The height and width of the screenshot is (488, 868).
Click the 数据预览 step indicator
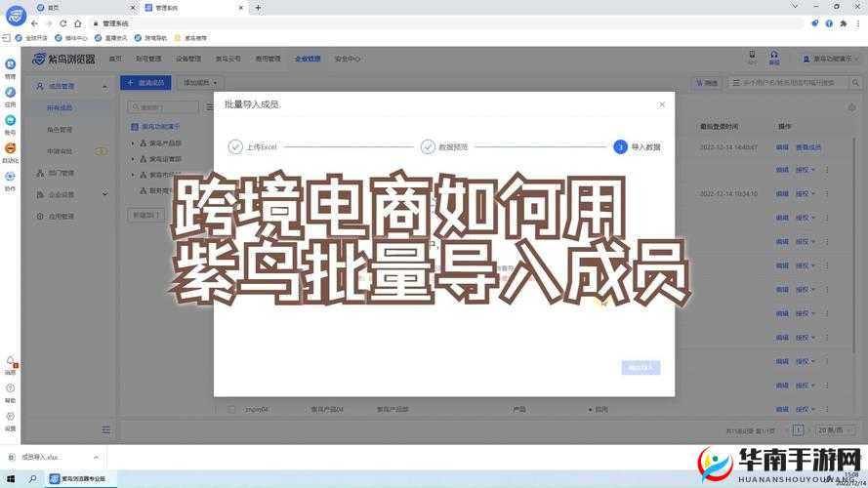[444, 146]
